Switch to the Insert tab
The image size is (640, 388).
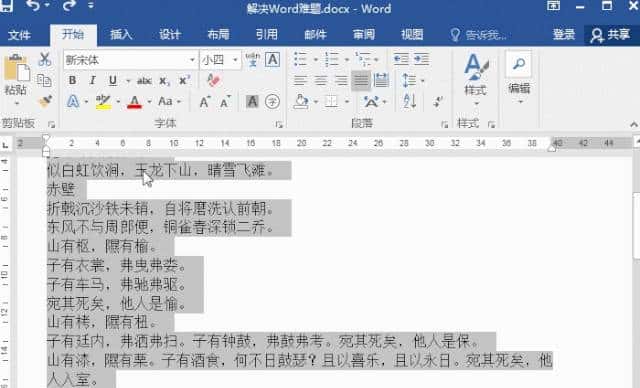coord(121,35)
